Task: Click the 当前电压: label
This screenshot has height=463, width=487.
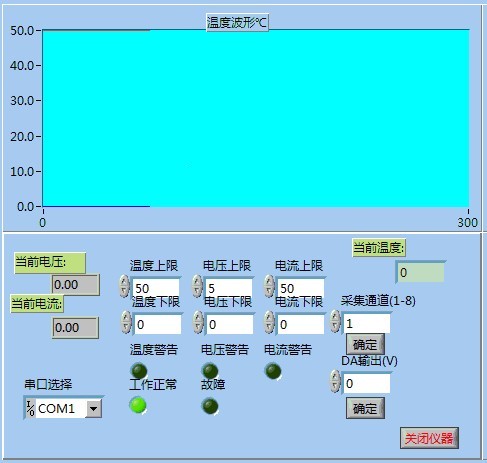Action: point(50,263)
